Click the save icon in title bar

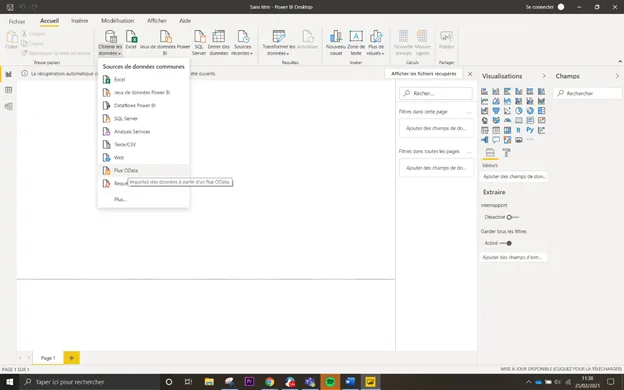(x=10, y=7)
